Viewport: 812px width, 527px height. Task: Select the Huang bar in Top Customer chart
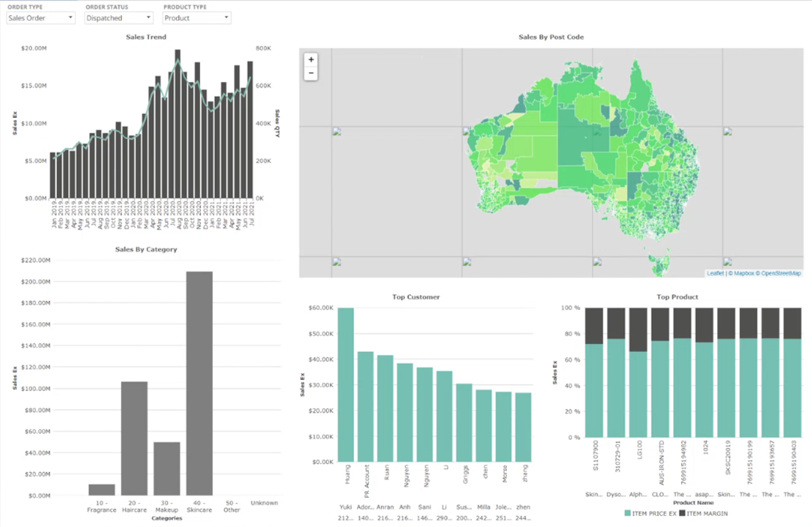tap(346, 385)
